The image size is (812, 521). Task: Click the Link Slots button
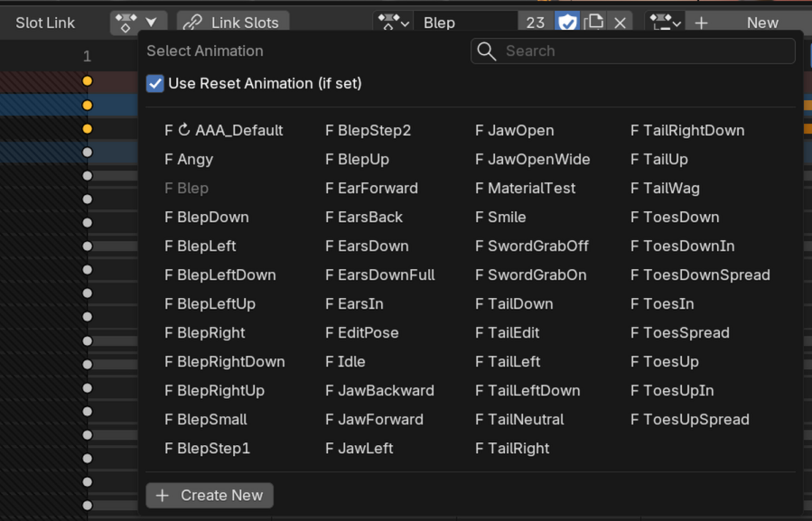(x=233, y=23)
